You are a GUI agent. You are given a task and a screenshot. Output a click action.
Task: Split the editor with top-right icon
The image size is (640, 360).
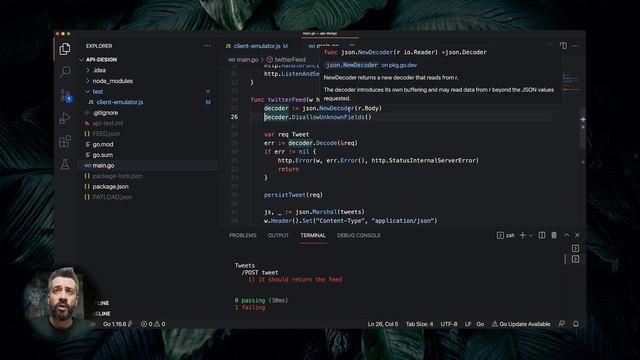click(563, 46)
